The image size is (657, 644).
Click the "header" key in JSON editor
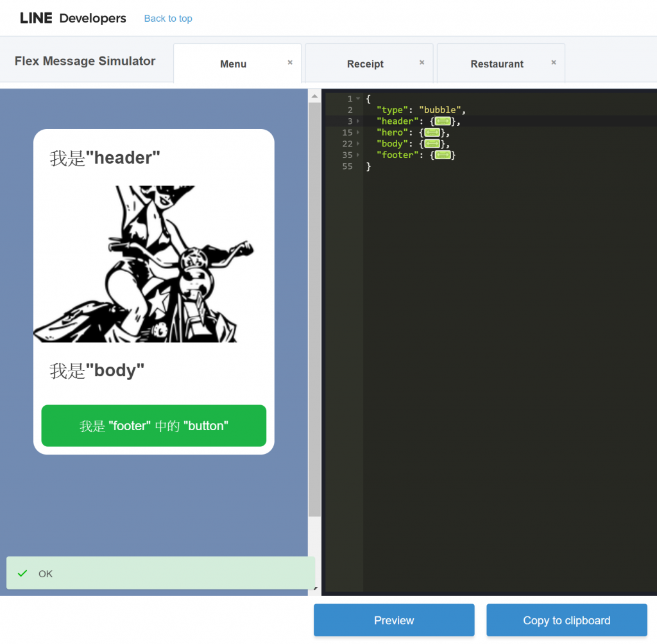coord(397,121)
